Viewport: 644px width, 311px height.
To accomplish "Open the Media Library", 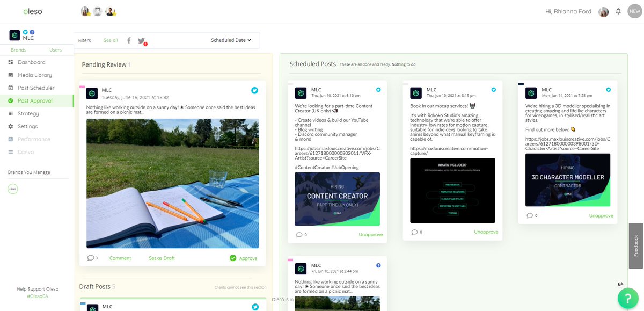I will click(35, 75).
